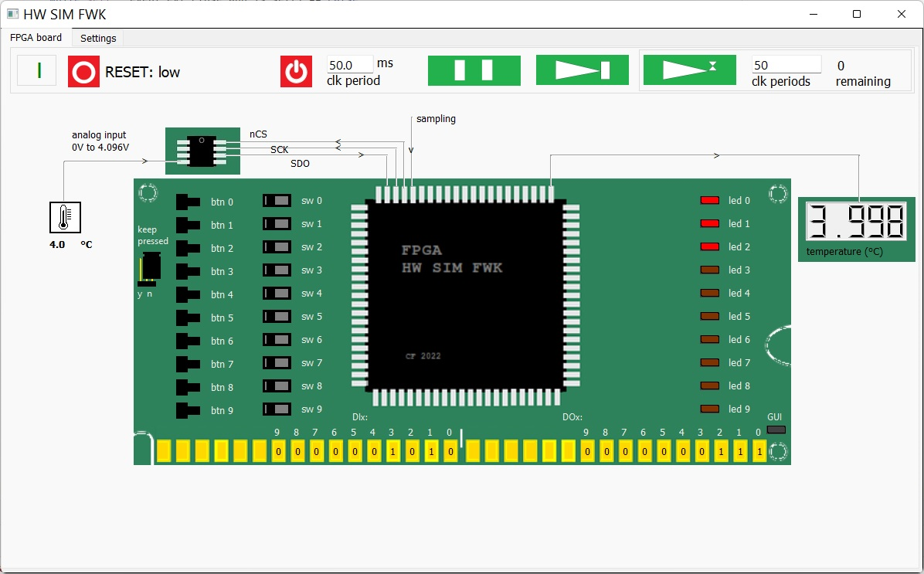Click the led 0 indicator
This screenshot has width=924, height=574.
pos(709,200)
